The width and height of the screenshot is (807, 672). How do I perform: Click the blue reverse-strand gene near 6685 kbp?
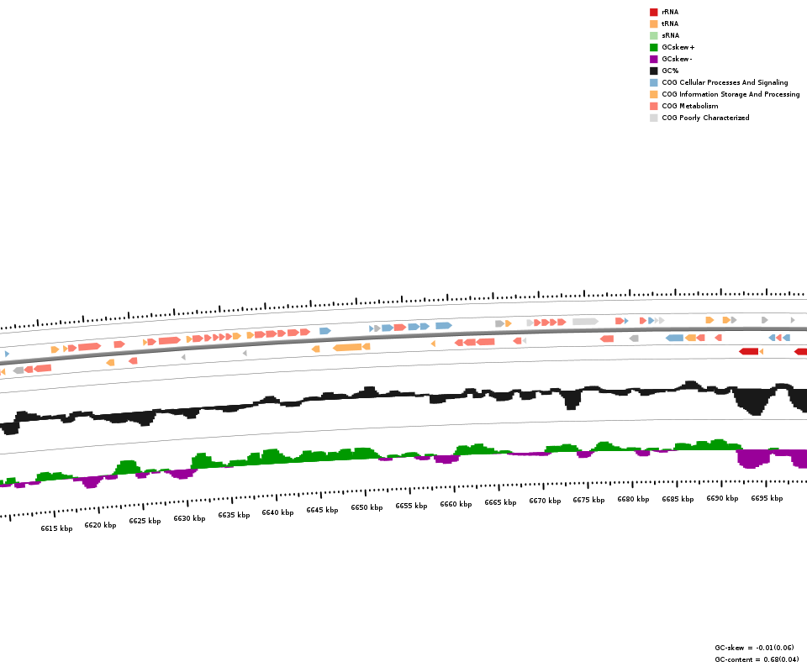(674, 338)
